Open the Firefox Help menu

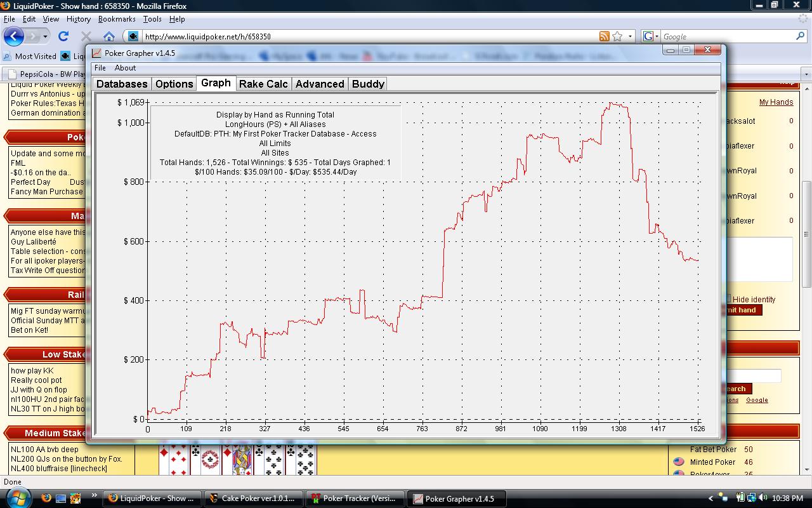(177, 19)
